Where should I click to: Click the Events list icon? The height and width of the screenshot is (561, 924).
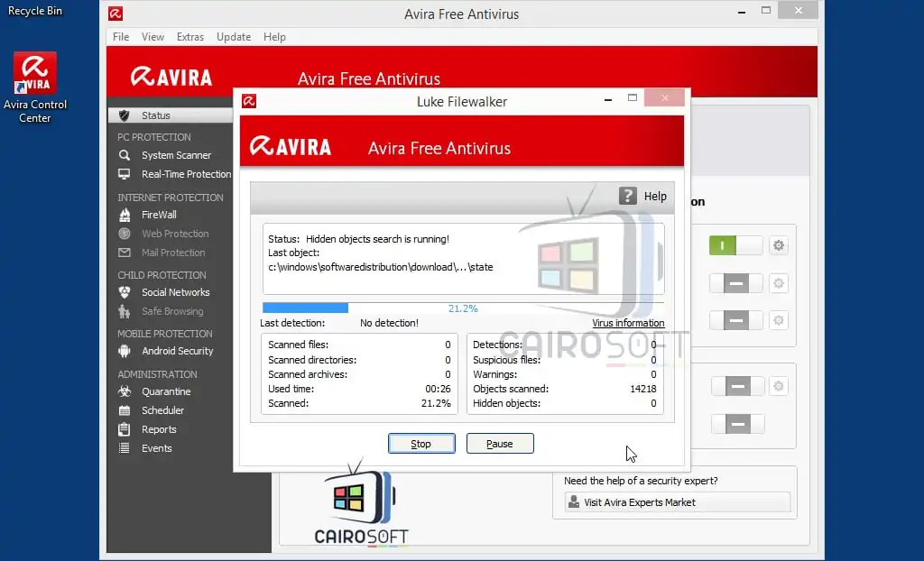tap(125, 448)
